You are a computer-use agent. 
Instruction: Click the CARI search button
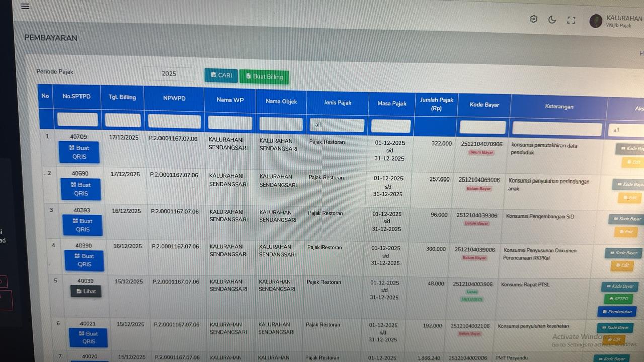(x=221, y=75)
